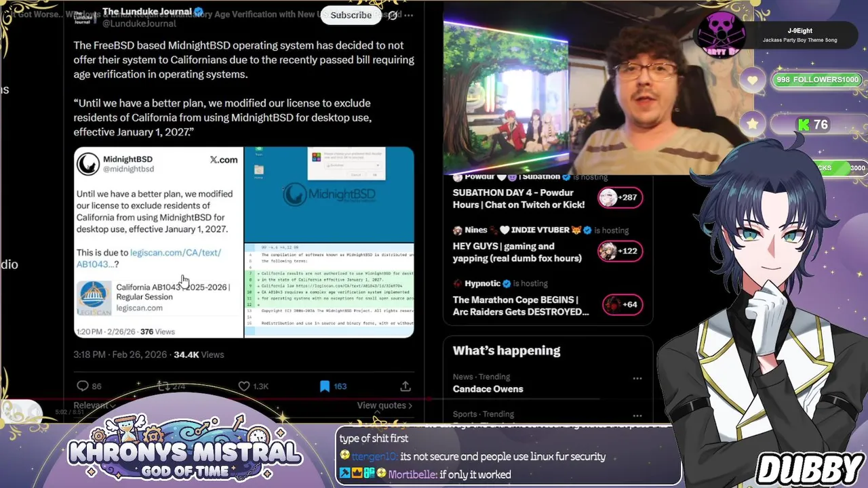Open The Lunduke Journal name link
This screenshot has height=488, width=868.
point(147,12)
